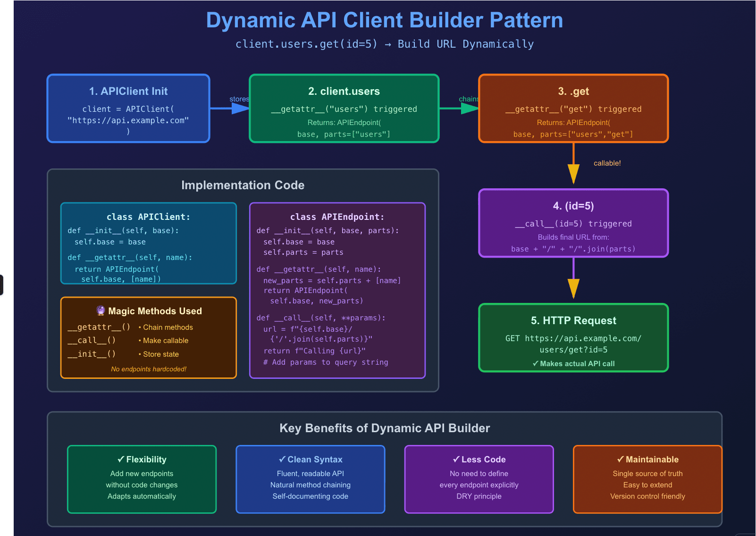Click the 3. .get step heading
Image resolution: width=756 pixels, height=536 pixels.
tap(573, 91)
